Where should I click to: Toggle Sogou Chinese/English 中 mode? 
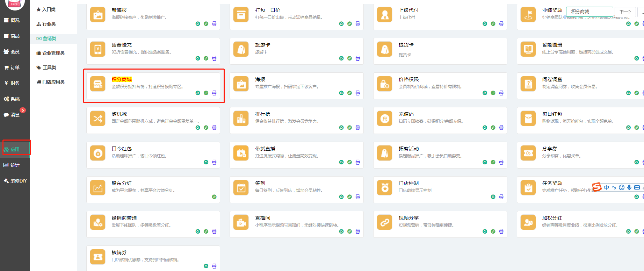606,187
